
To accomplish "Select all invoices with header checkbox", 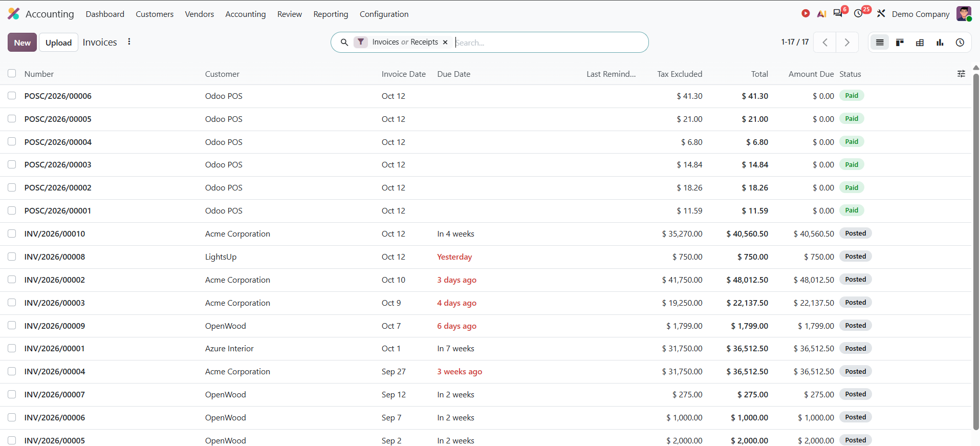I will [12, 73].
